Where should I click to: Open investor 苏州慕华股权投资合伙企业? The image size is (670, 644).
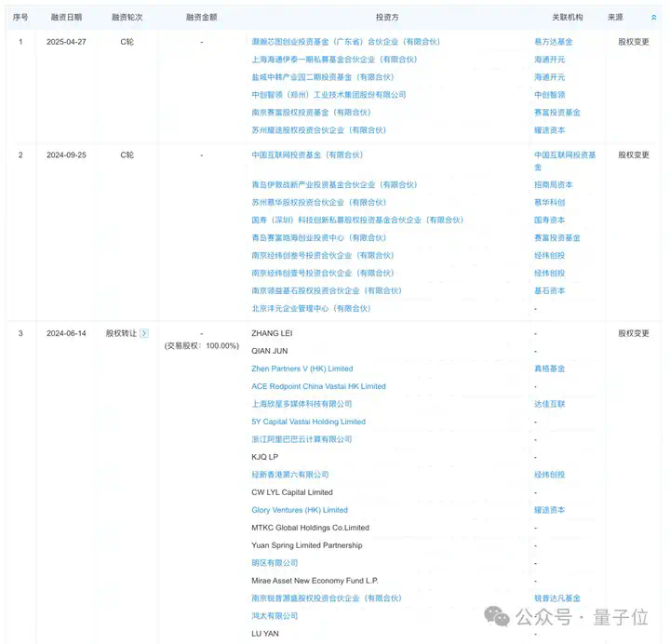pos(319,202)
